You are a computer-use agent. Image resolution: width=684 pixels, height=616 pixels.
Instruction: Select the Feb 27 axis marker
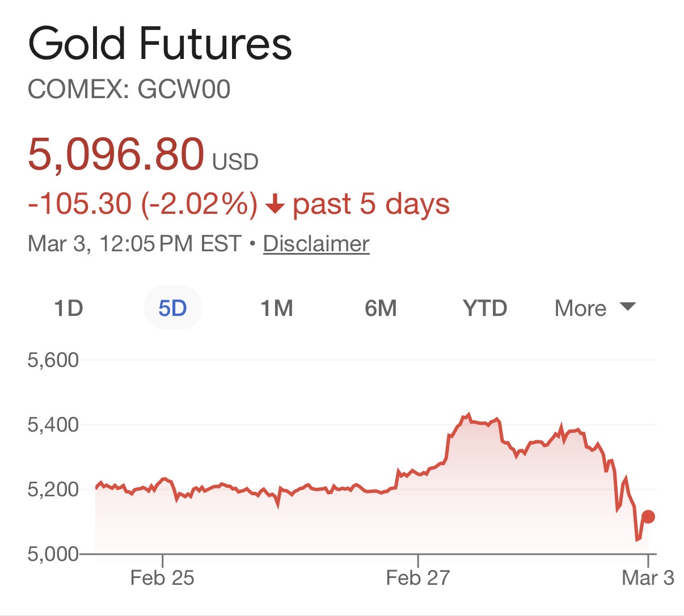click(x=418, y=578)
